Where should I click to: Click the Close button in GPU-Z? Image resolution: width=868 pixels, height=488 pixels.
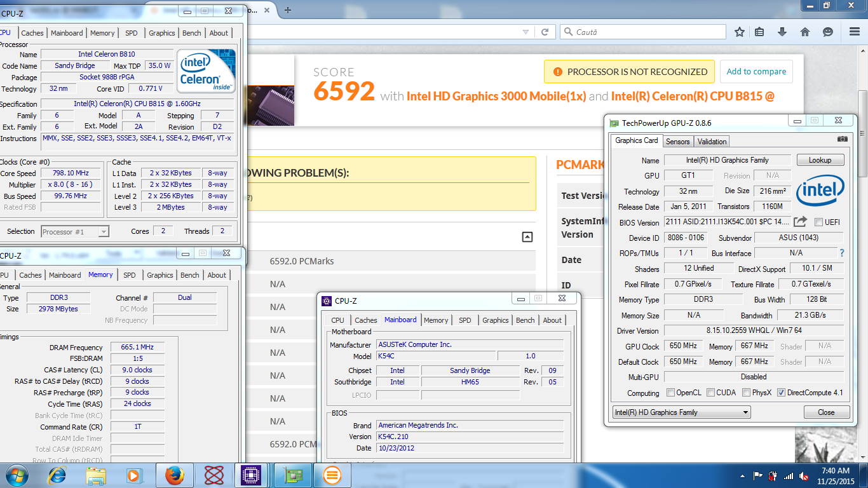pos(827,412)
